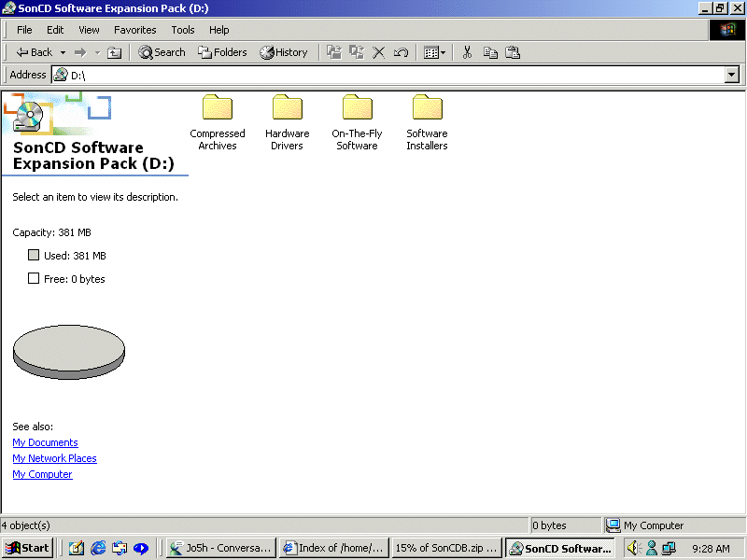Open the Tools menu

tap(183, 30)
